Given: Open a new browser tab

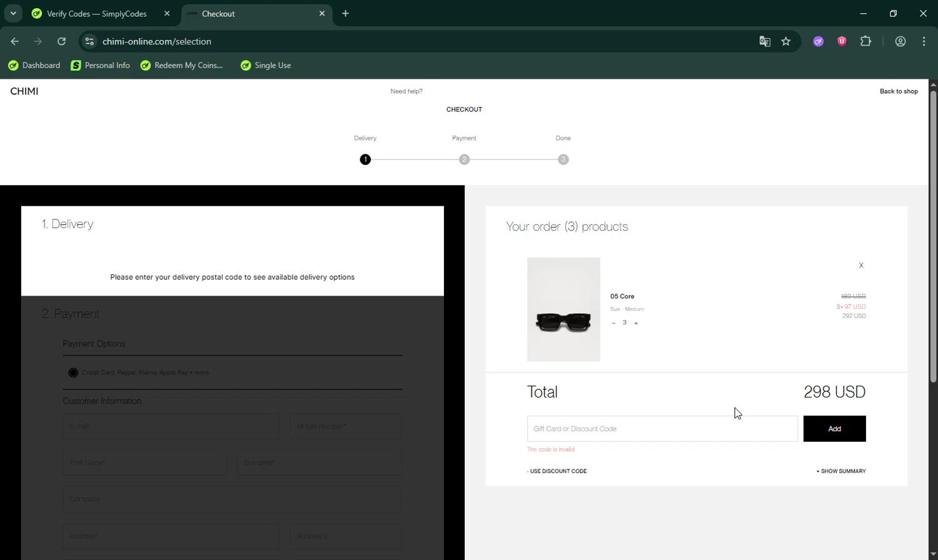Looking at the screenshot, I should coord(345,13).
